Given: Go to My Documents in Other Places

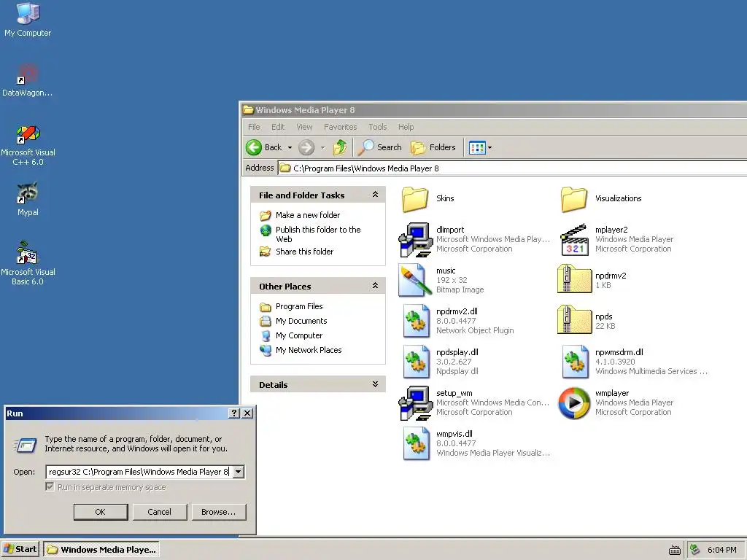Looking at the screenshot, I should click(x=301, y=321).
